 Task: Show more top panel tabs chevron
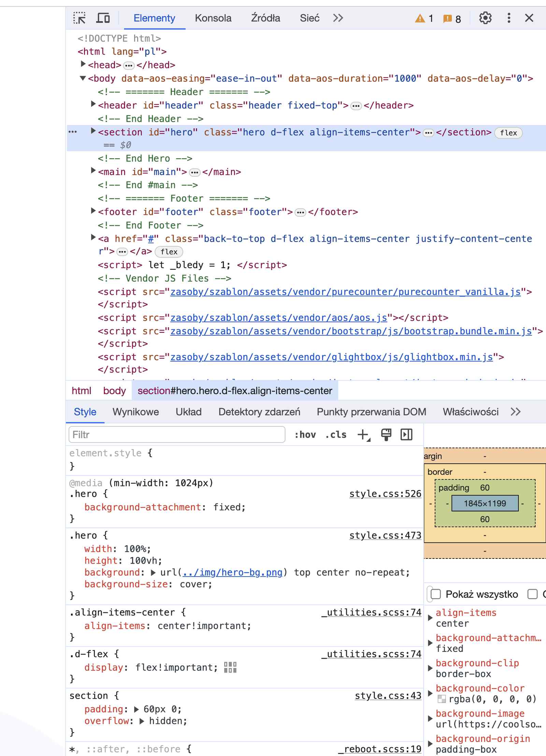tap(338, 18)
